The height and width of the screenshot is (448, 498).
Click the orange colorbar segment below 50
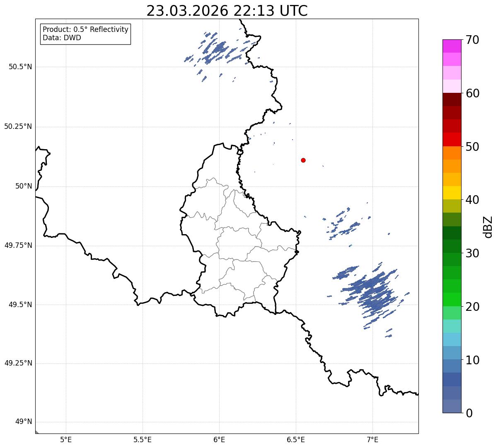(x=452, y=153)
